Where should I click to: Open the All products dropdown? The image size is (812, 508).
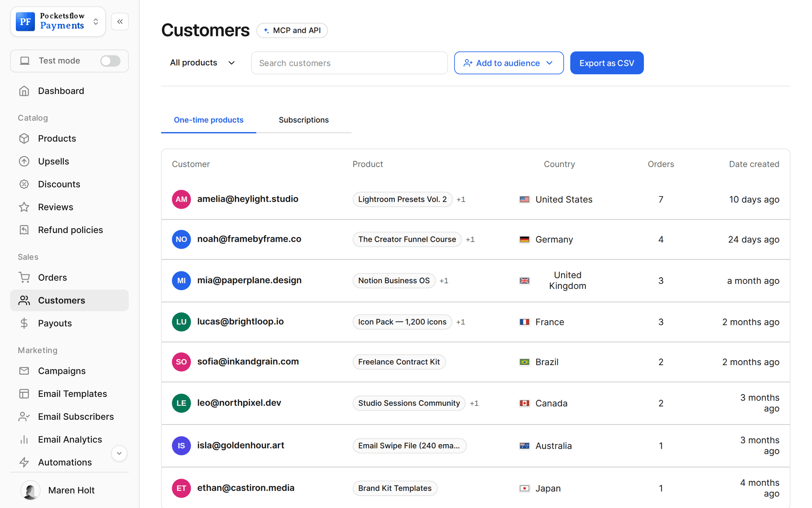[x=203, y=63]
